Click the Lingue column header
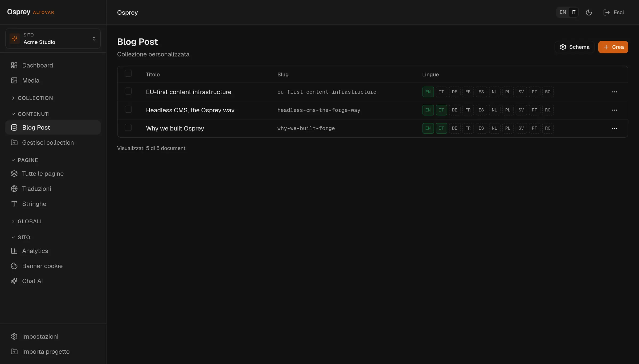Viewport: 639px width, 364px height. tap(431, 75)
